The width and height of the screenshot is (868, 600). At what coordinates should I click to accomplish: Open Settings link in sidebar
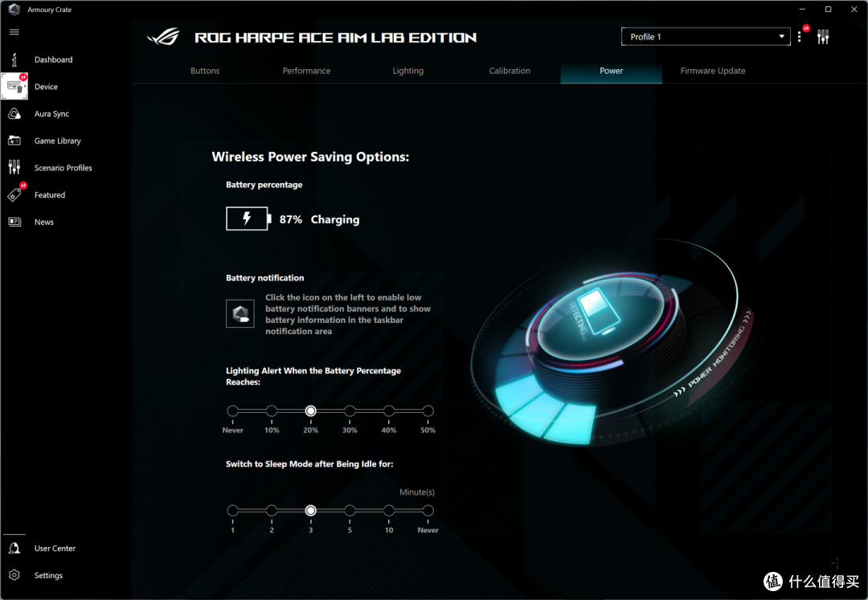click(x=48, y=576)
